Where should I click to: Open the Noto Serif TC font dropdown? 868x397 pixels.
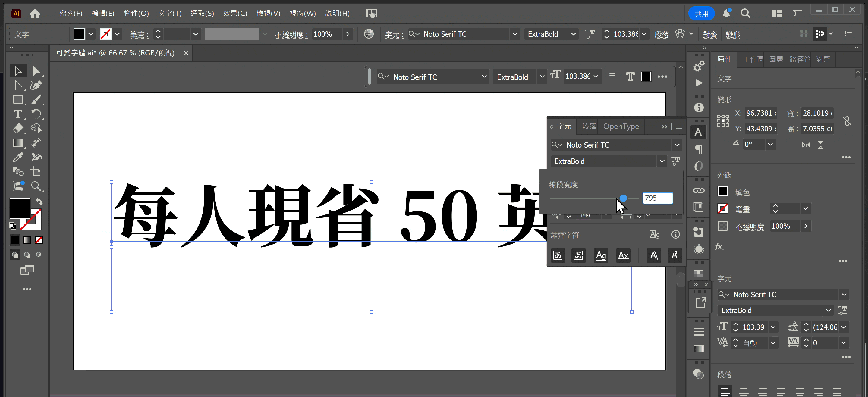click(677, 145)
